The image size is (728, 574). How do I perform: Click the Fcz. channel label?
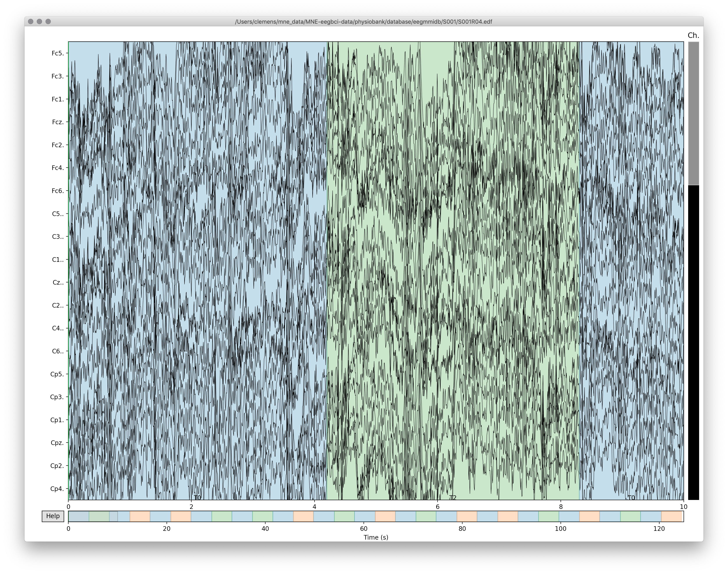[x=57, y=122]
